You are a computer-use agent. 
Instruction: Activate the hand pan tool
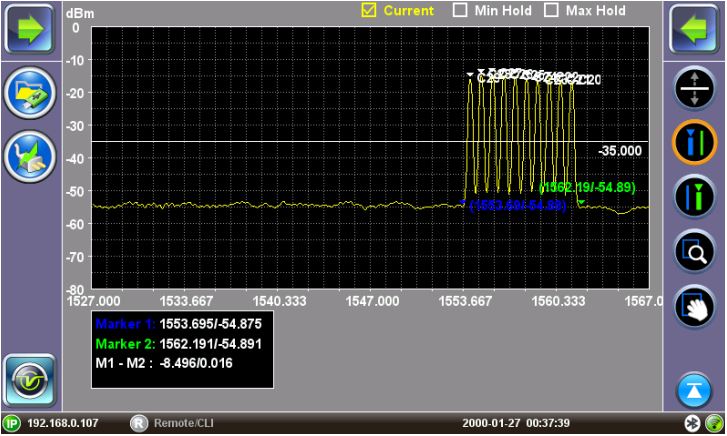[696, 308]
